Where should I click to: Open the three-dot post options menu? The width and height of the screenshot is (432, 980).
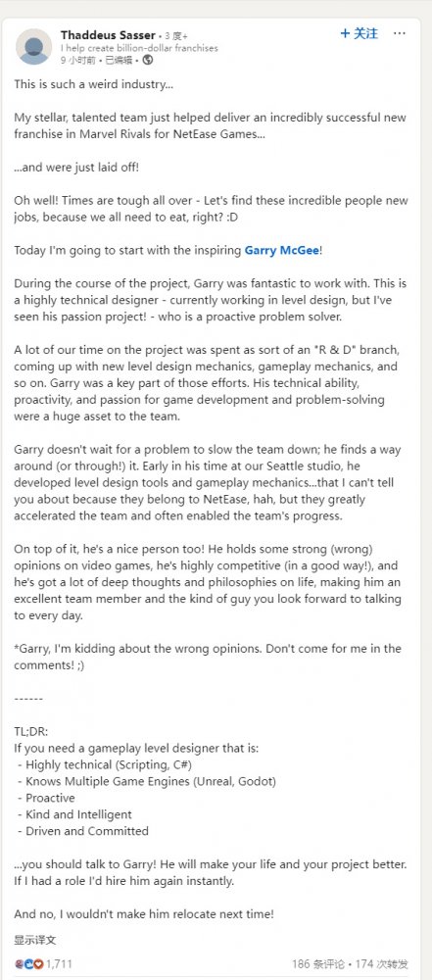pyautogui.click(x=400, y=33)
